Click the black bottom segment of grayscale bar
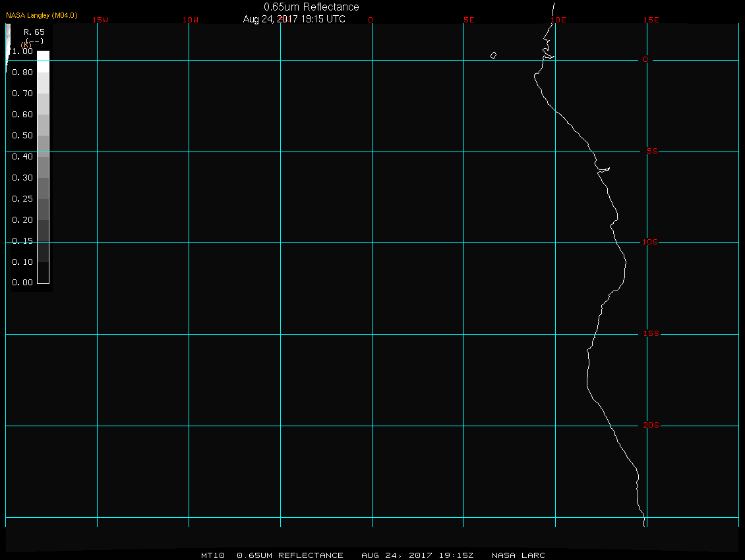 click(44, 273)
